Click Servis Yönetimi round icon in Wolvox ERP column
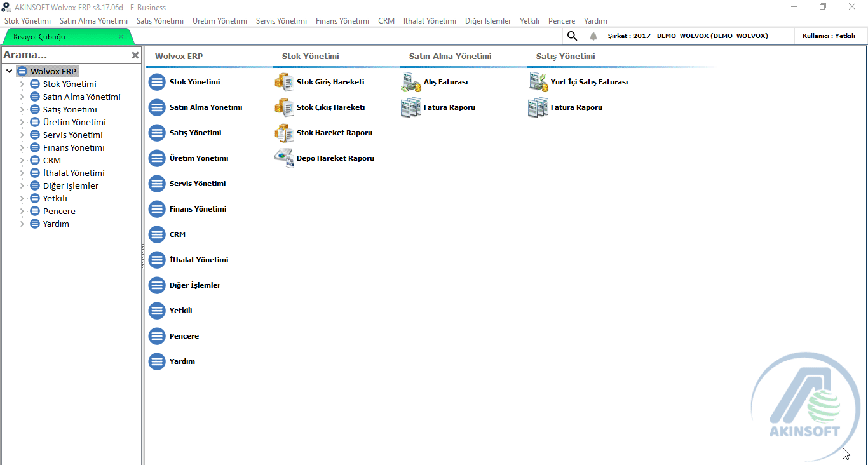Viewport: 868px width, 465px height. (157, 184)
